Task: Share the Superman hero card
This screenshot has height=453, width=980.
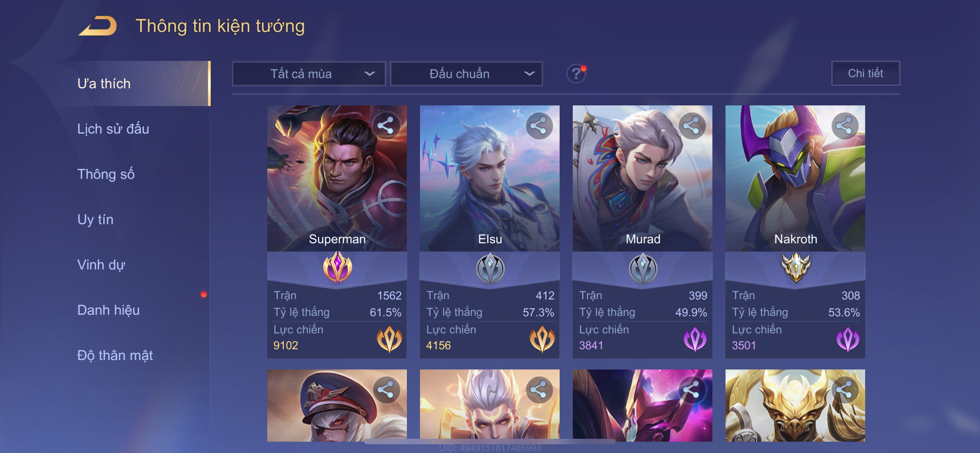Action: [x=386, y=125]
